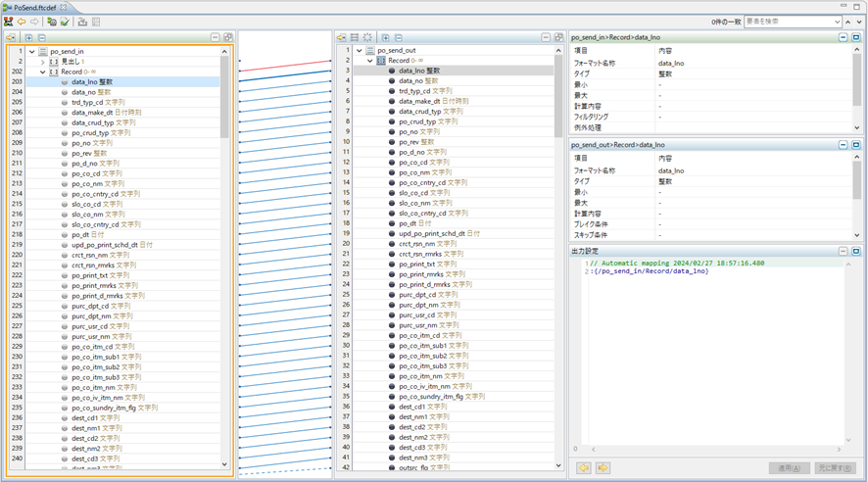
Task: Click the yellow back arrow in main toolbar
Action: pos(22,22)
